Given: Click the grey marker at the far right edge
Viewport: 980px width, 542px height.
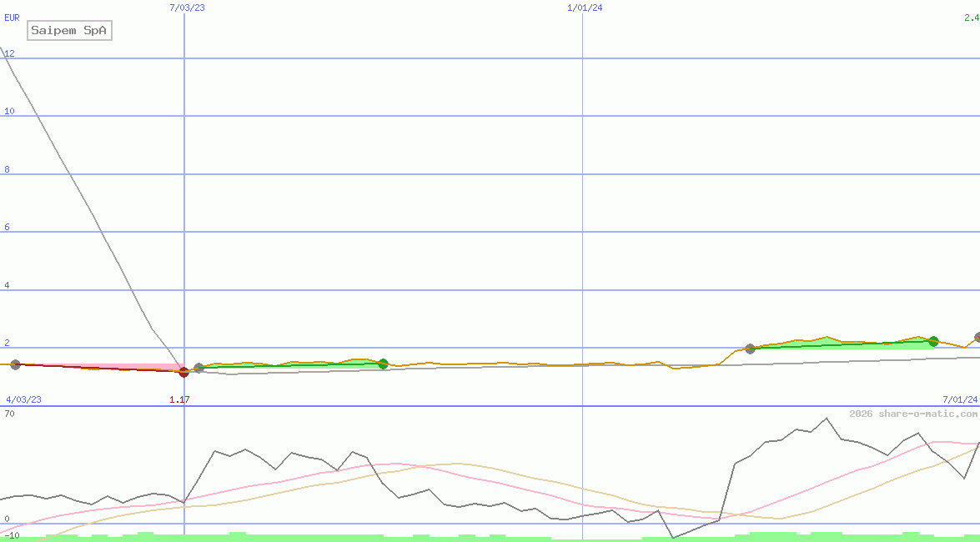Looking at the screenshot, I should click(977, 337).
